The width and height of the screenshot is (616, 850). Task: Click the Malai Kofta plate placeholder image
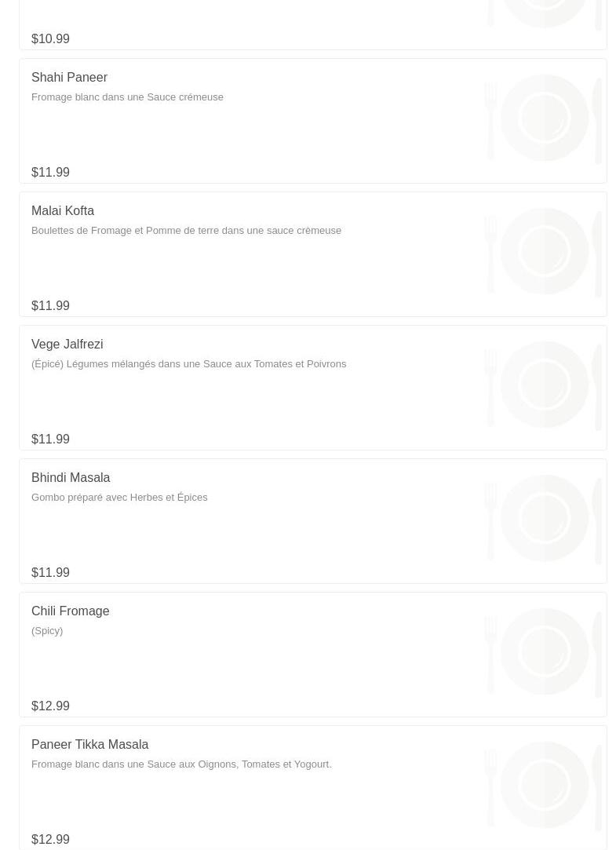point(544,251)
